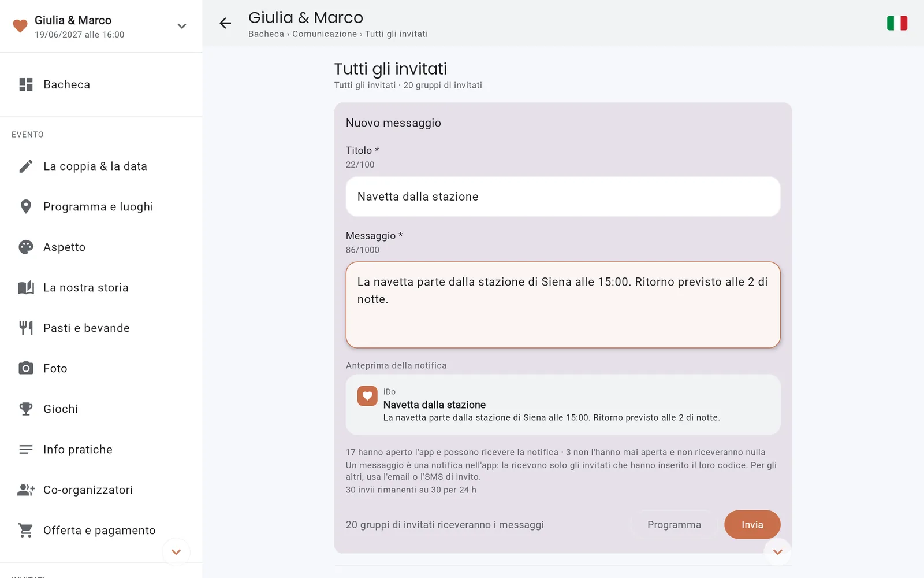Image resolution: width=924 pixels, height=578 pixels.
Task: Click the sidebar scroll-down chevron button
Action: click(176, 552)
